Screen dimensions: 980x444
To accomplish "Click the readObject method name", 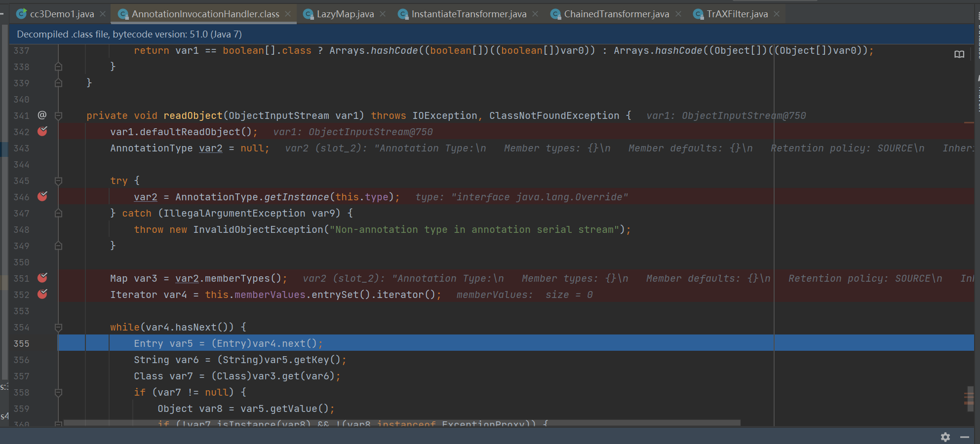I will 193,115.
